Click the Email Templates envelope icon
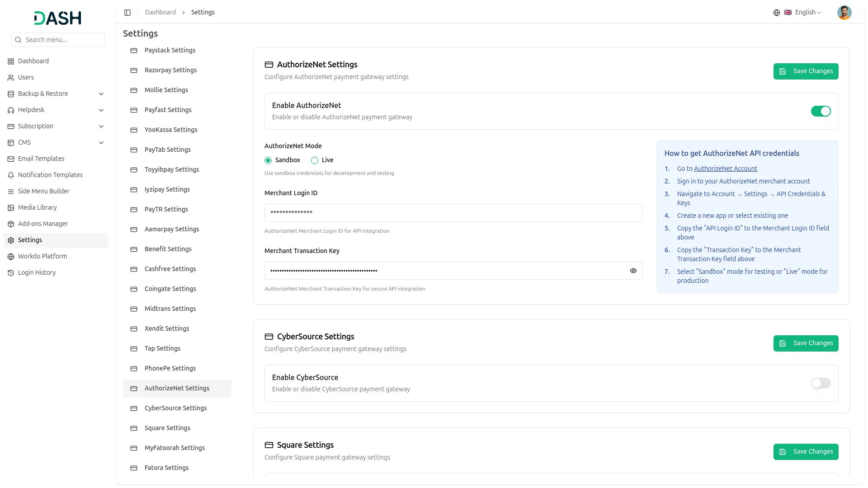868x488 pixels. (x=11, y=159)
